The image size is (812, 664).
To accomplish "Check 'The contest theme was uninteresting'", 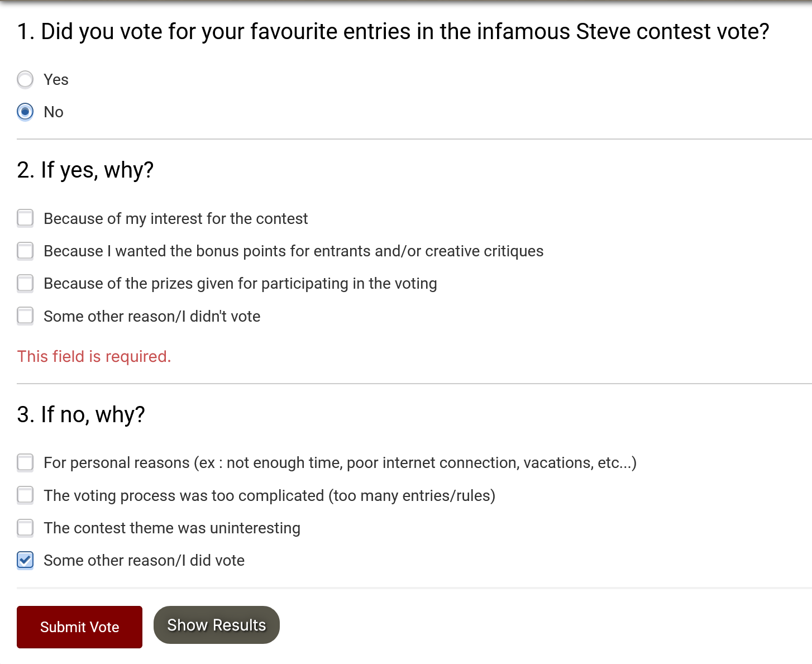I will pyautogui.click(x=25, y=528).
